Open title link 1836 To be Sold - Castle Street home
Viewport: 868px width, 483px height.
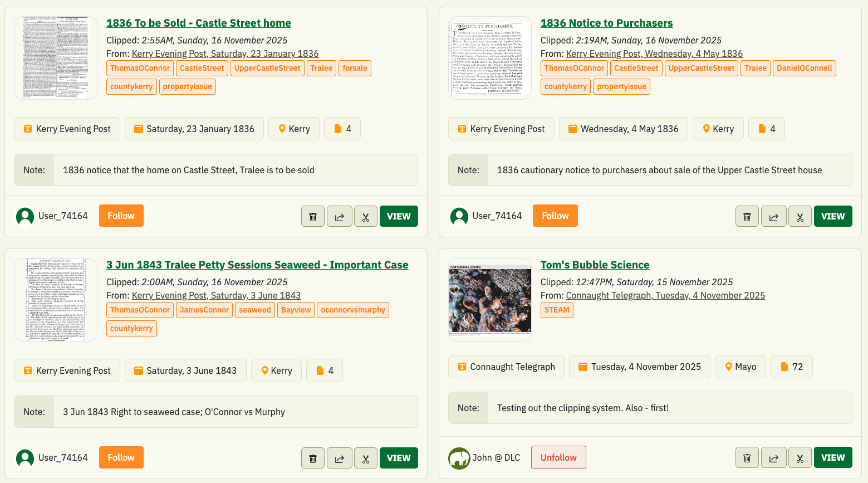[x=199, y=23]
